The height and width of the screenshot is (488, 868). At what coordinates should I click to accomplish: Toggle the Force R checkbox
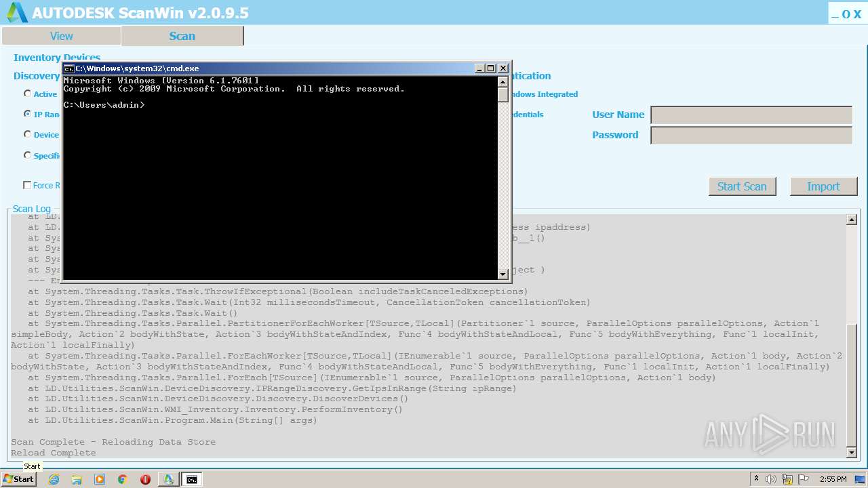[x=27, y=185]
